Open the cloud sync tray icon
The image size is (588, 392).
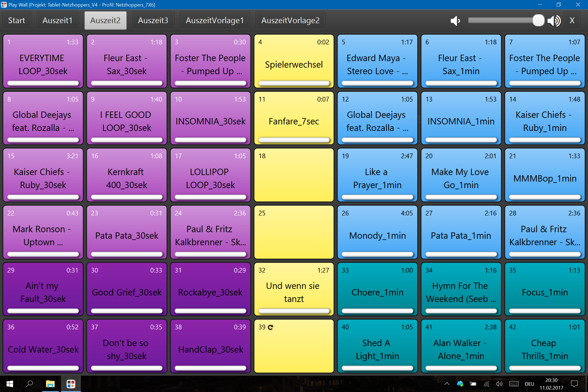coord(460,384)
